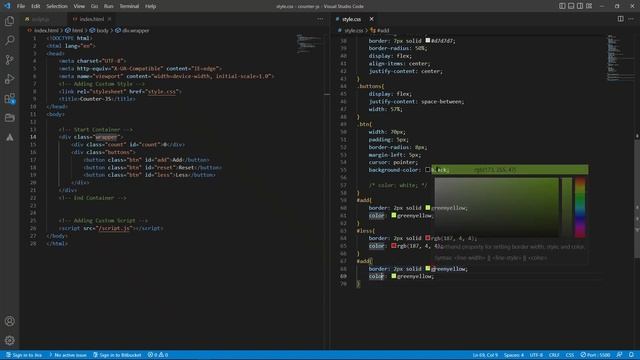
Task: Open notifications bell in status bar
Action: 631,355
